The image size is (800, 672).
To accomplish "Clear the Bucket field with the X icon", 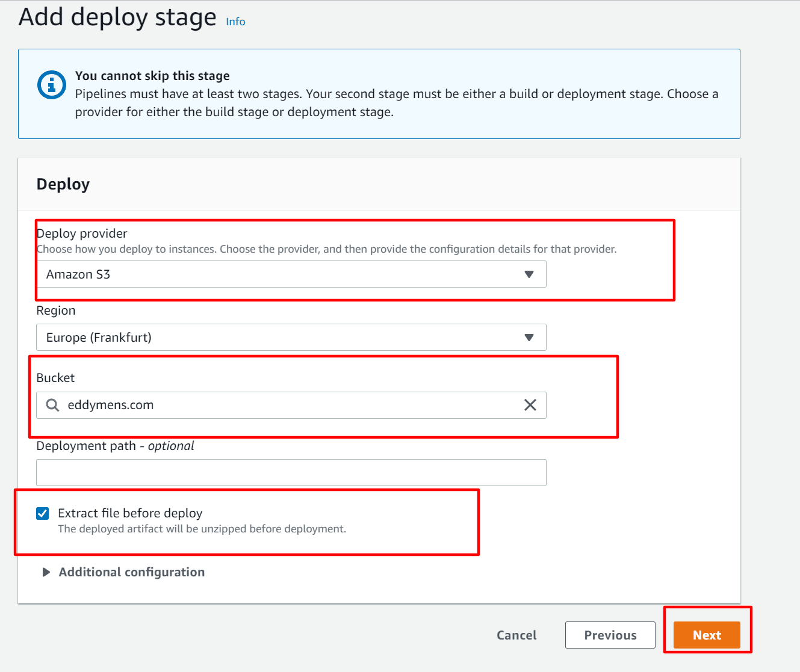I will pos(530,405).
